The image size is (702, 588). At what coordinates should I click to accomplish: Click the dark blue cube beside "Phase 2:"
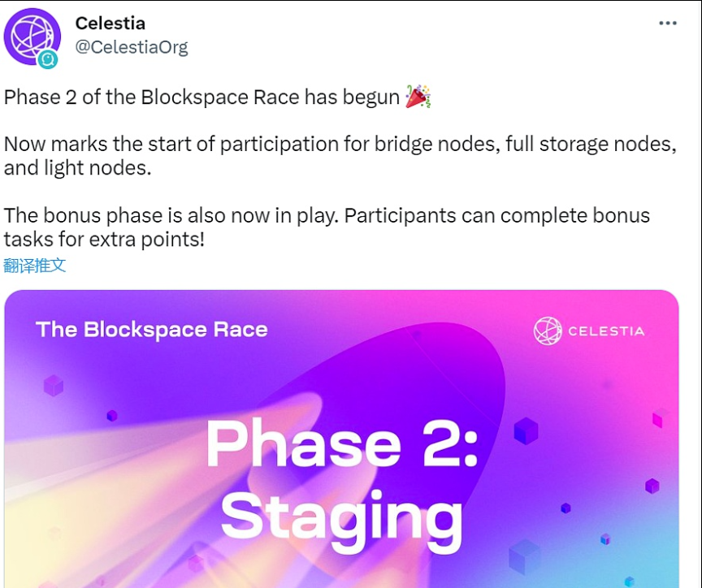[526, 430]
